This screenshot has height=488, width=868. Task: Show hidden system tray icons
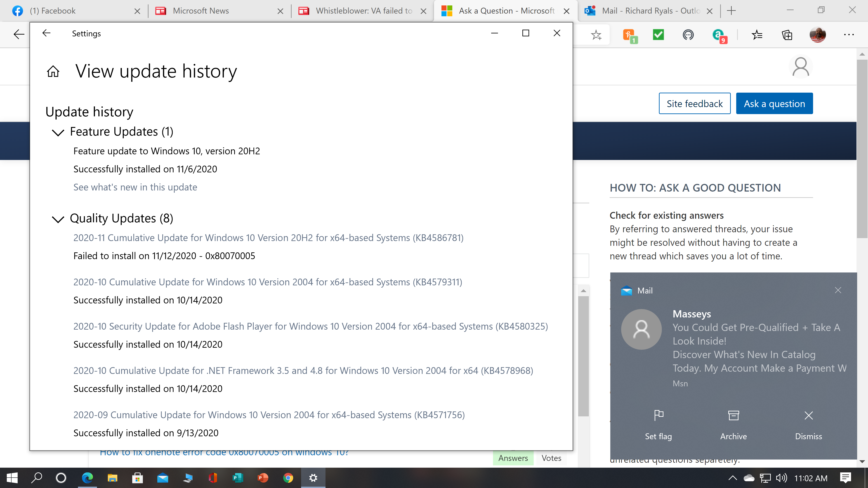point(733,478)
